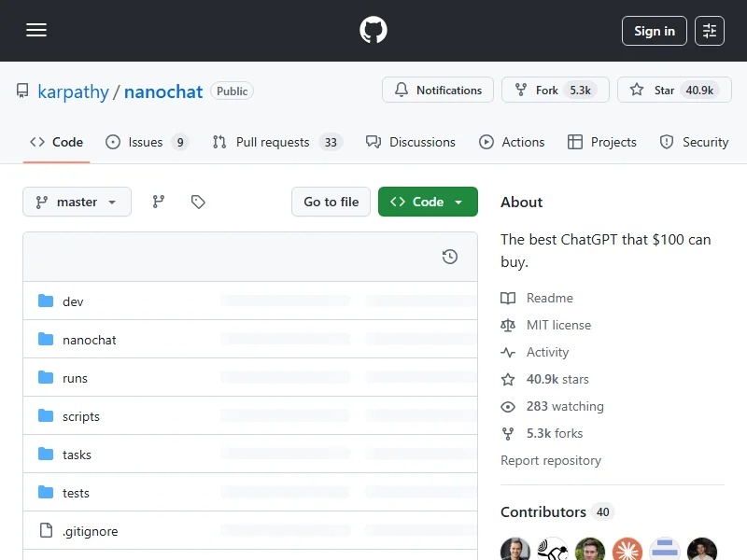Click the Go to file button
This screenshot has width=747, height=560.
(x=331, y=202)
